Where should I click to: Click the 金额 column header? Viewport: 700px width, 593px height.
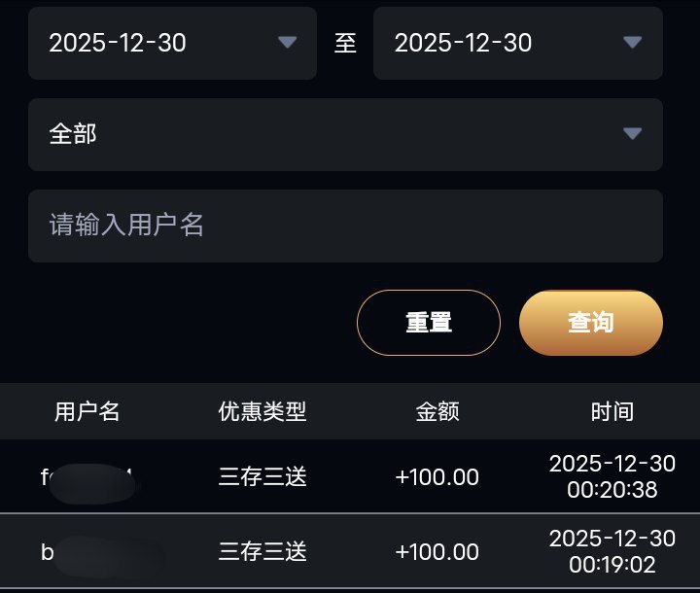point(437,411)
